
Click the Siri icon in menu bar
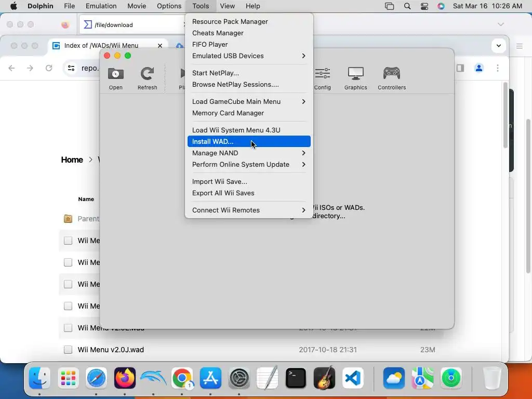[x=441, y=6]
